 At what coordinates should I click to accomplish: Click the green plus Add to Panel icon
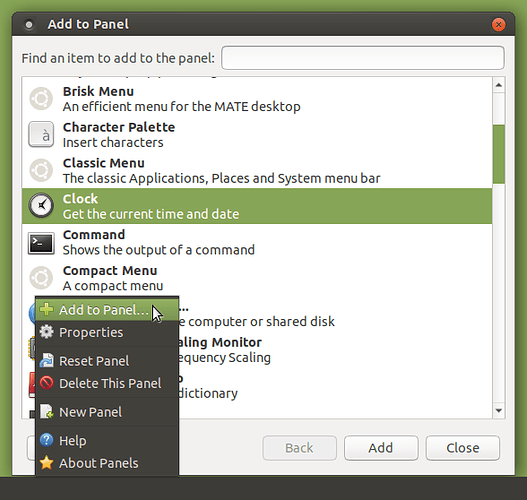tap(46, 309)
